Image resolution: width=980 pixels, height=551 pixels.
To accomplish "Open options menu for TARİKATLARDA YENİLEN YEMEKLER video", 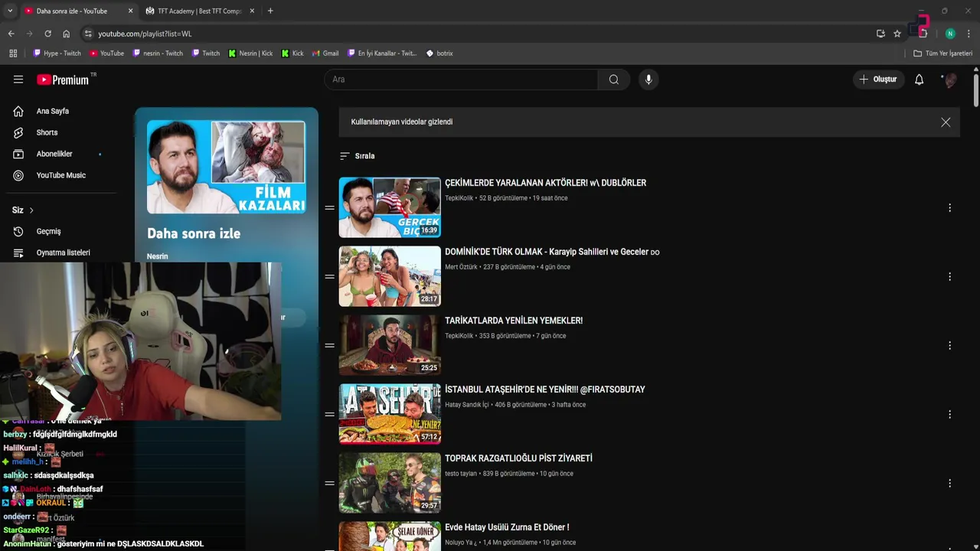I will (949, 346).
